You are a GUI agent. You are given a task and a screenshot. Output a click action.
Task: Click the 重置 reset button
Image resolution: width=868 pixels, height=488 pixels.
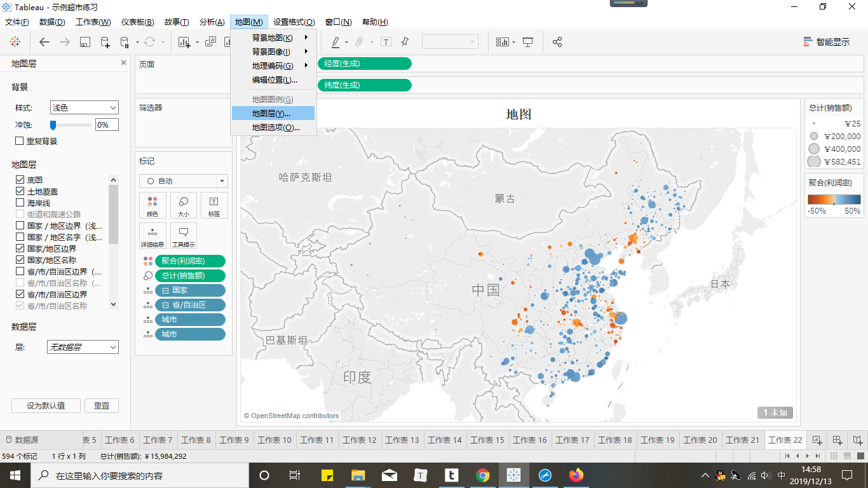tap(102, 405)
